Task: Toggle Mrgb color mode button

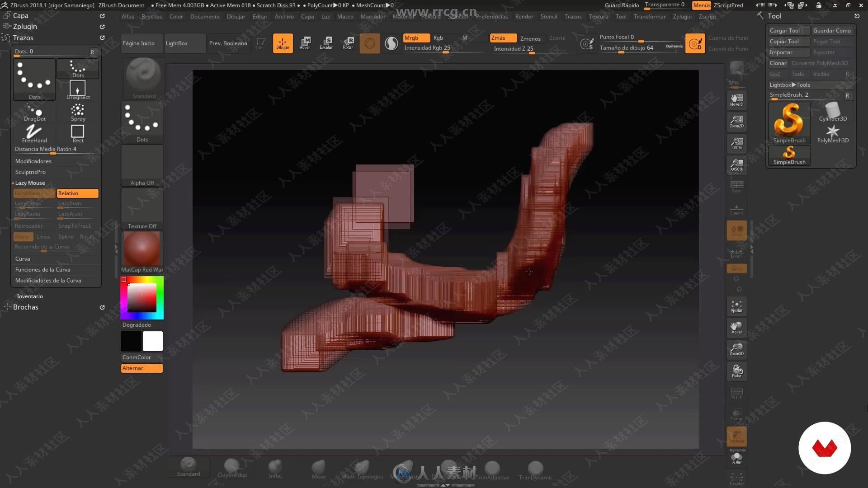Action: point(414,38)
